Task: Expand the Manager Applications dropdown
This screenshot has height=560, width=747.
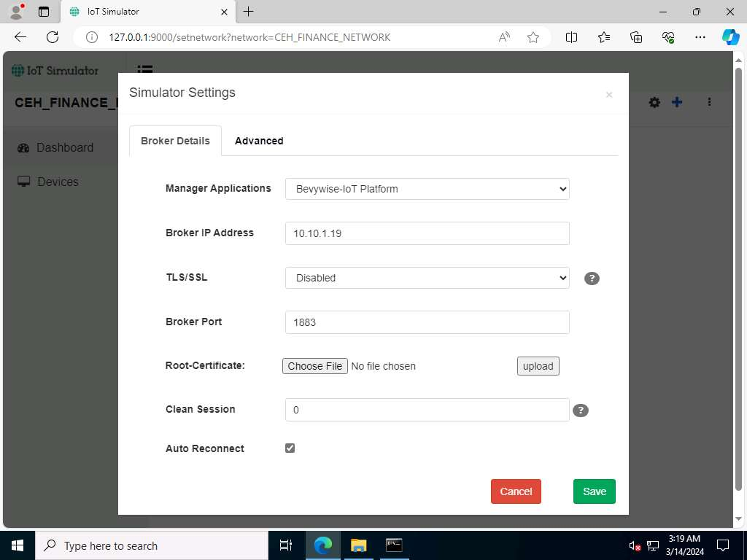Action: coord(427,189)
